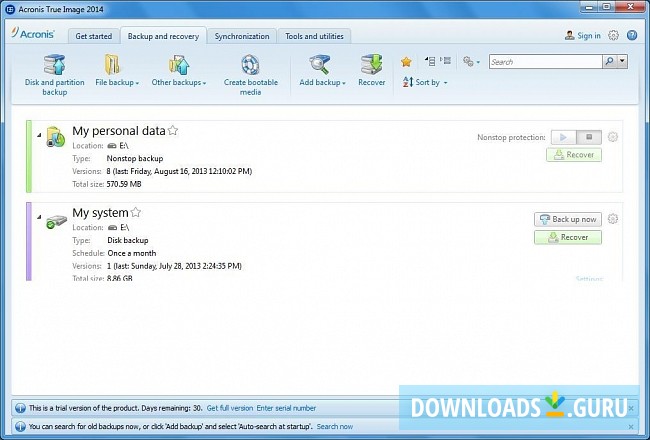
Task: Select Backup and recovery tab
Action: tap(163, 36)
